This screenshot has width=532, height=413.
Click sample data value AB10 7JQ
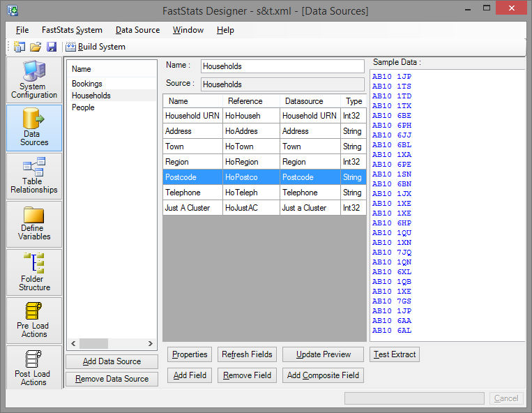[x=392, y=252]
